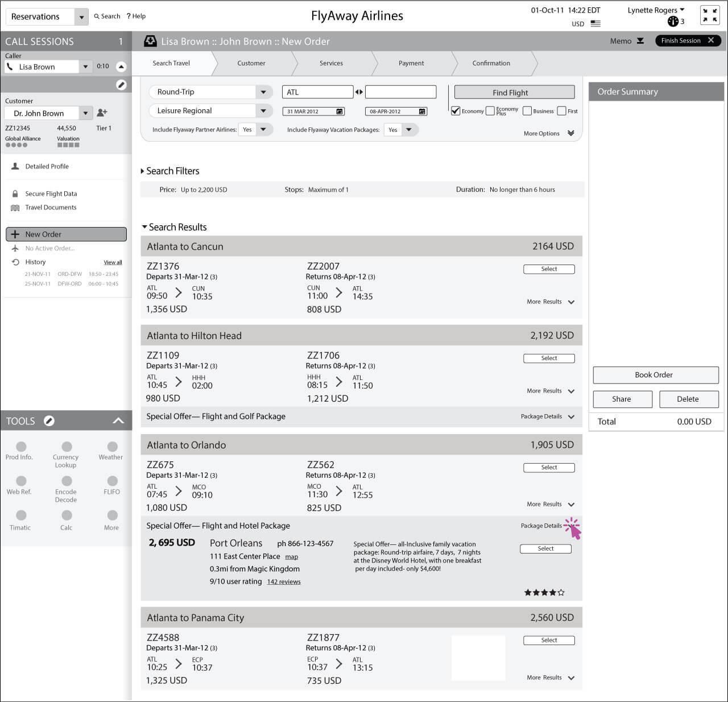Enable the Business class checkbox
728x702 pixels.
click(x=527, y=111)
